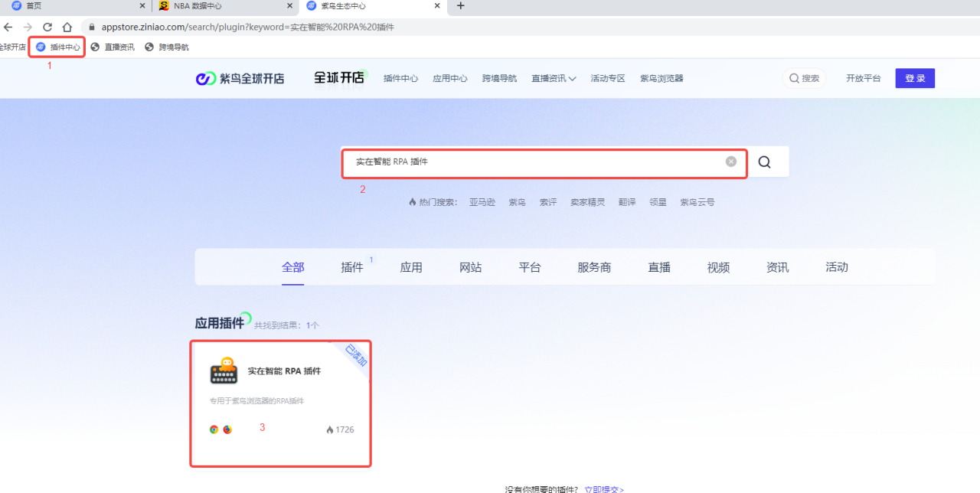This screenshot has width=980, height=493.
Task: Select the 服务商 results tab
Action: pos(594,267)
